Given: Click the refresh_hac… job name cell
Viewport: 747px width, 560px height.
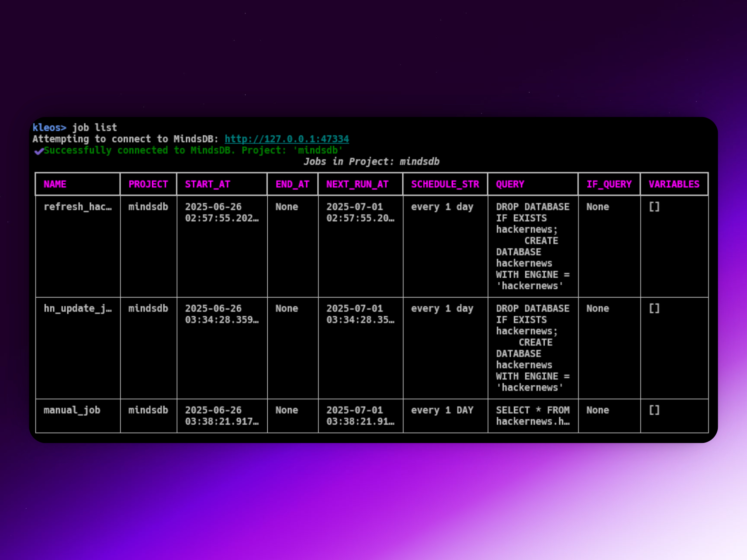Looking at the screenshot, I should coord(77,207).
